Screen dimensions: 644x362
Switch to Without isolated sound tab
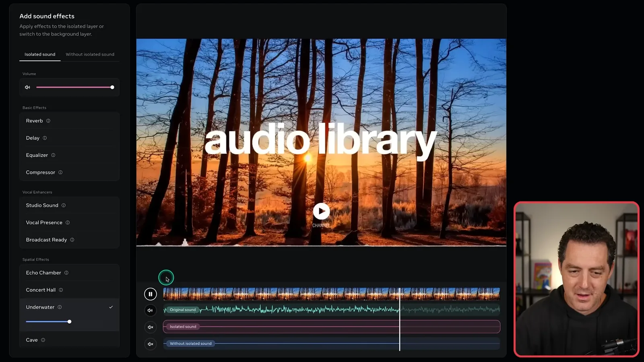coord(90,54)
